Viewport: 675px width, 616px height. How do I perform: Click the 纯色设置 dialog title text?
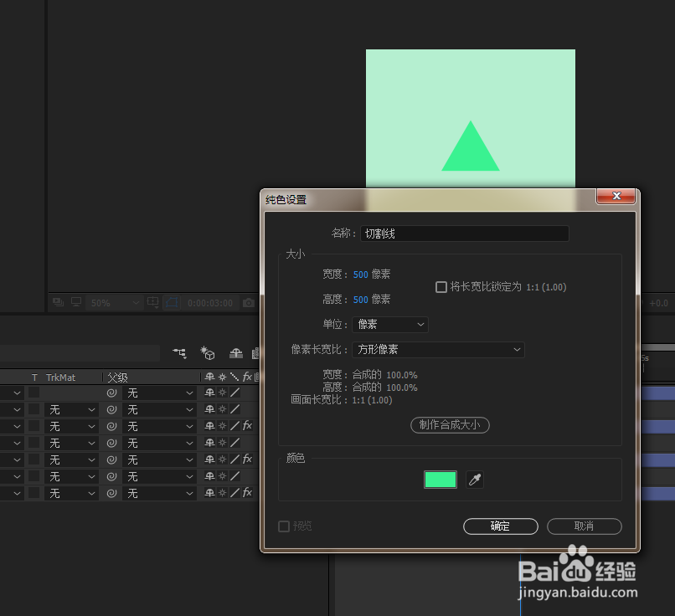tap(286, 199)
